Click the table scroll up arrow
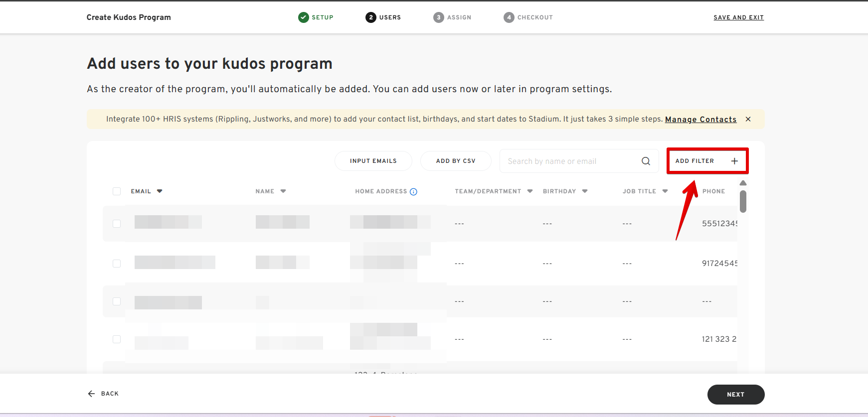Viewport: 868px width, 417px height. (x=743, y=183)
